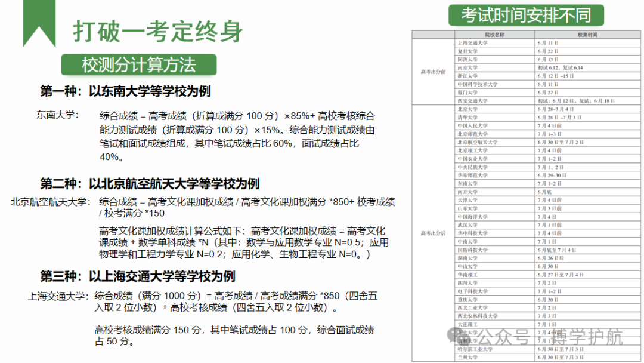The width and height of the screenshot is (644, 363).
Task: Click the 高考出分后 group cell
Action: (x=434, y=233)
